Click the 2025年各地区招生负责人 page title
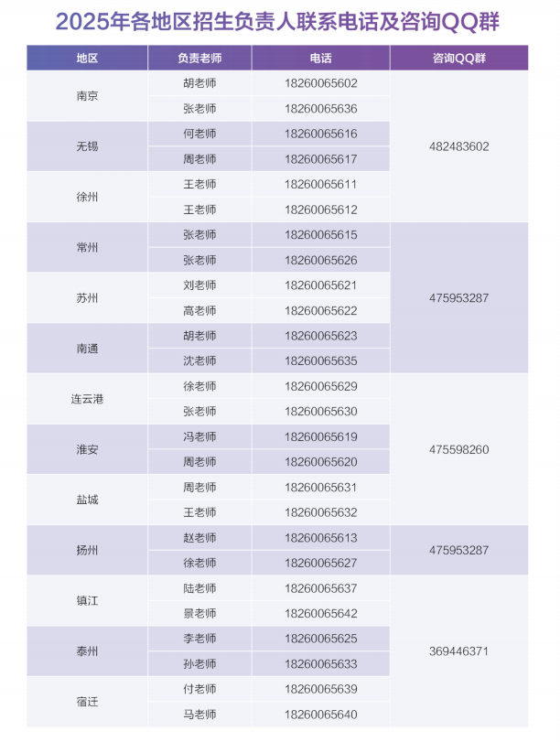The image size is (560, 742). pos(280,20)
